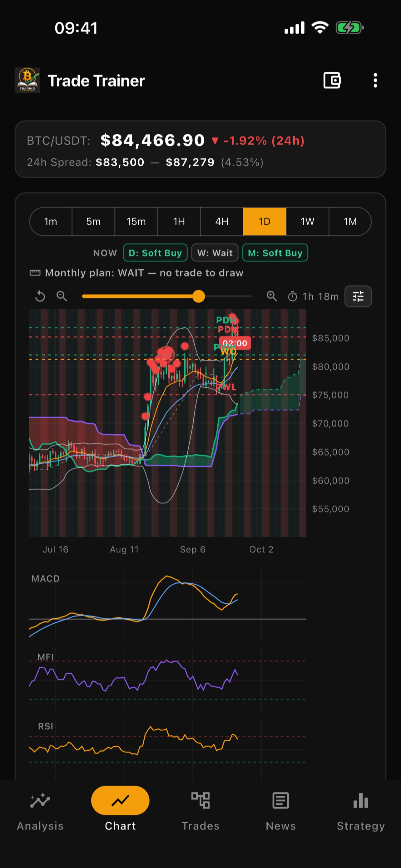This screenshot has height=868, width=401.
Task: Tap the 02:00 red price marker label
Action: [235, 343]
